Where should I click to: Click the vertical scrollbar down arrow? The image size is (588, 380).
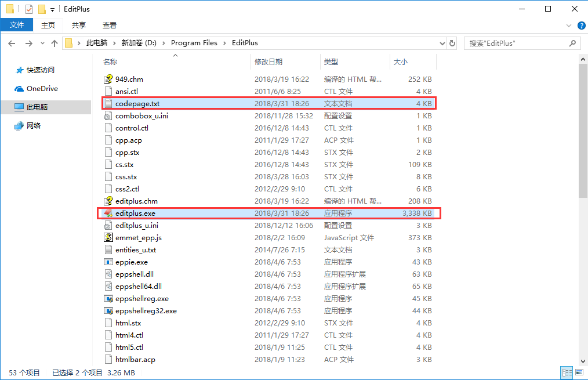(x=583, y=361)
